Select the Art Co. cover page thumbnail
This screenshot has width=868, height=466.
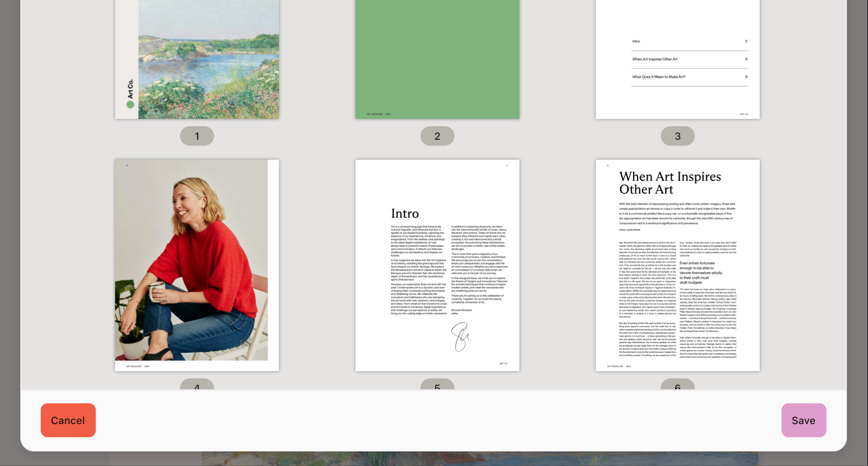[197, 59]
